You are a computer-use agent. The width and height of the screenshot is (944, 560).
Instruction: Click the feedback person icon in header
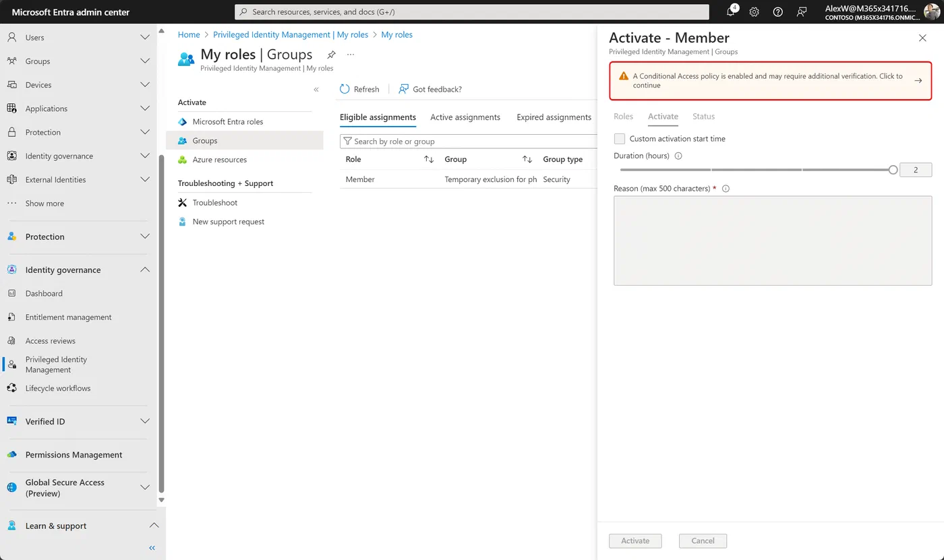(x=802, y=12)
